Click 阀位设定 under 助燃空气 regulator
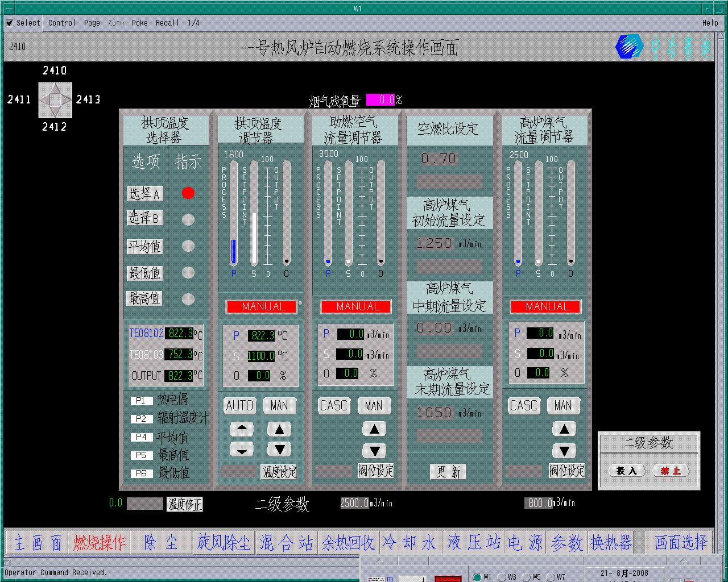728x582 pixels. (376, 471)
